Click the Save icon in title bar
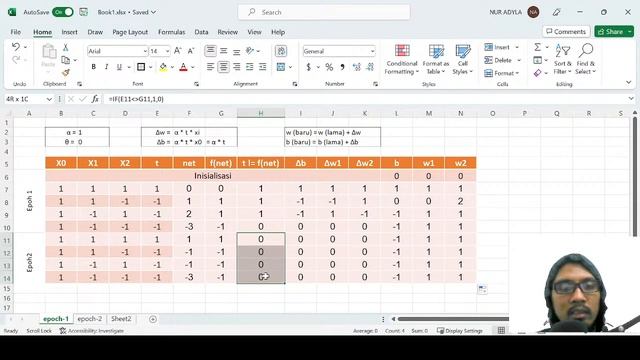This screenshot has height=360, width=640. (x=84, y=12)
